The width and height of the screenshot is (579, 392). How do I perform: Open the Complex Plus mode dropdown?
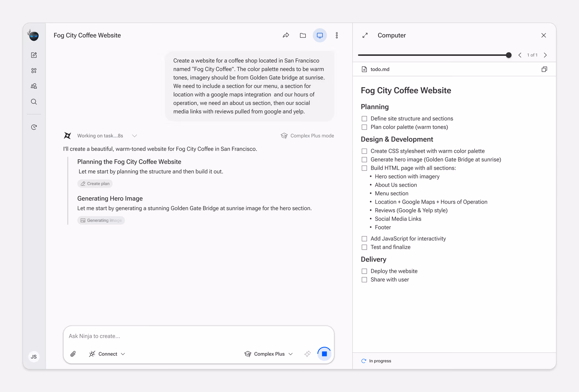pos(269,354)
